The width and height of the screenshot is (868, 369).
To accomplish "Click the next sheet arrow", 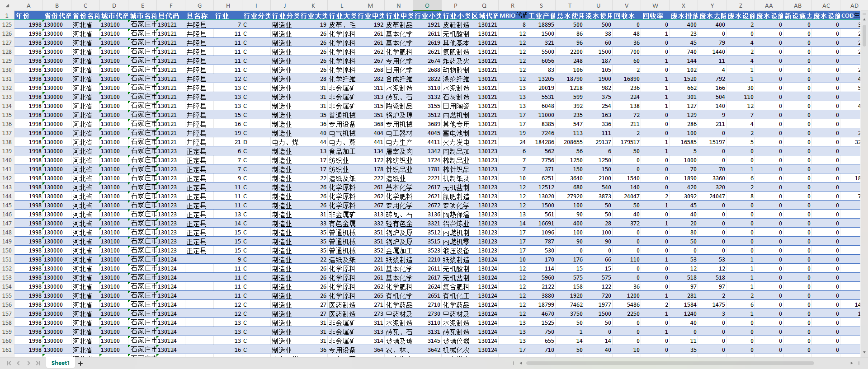I will tap(28, 363).
